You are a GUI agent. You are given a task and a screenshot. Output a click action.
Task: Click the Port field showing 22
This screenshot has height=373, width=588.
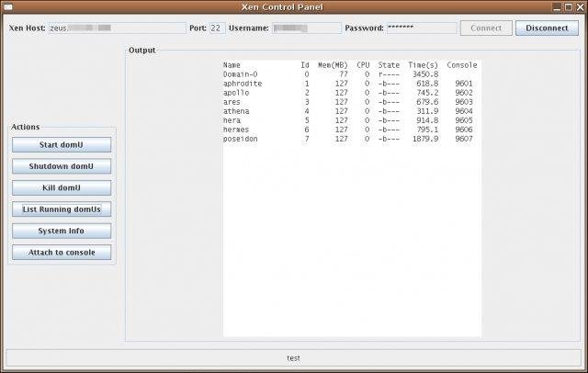point(217,28)
